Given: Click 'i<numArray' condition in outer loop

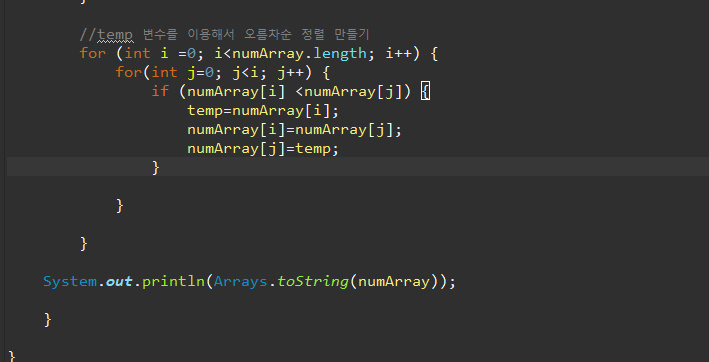Looking at the screenshot, I should point(259,53).
